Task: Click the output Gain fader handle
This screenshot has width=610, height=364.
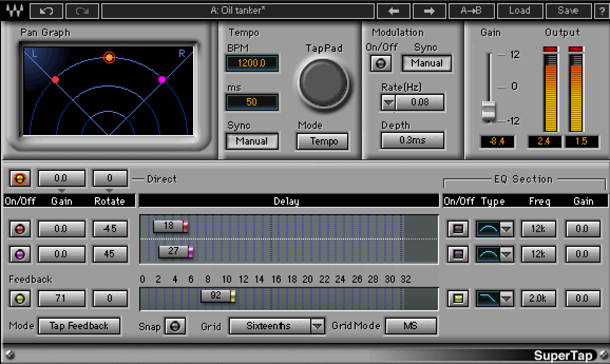Action: click(x=489, y=112)
